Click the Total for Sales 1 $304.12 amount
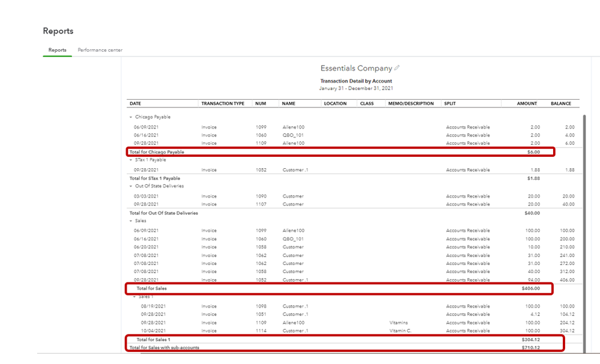The height and width of the screenshot is (364, 600). point(531,339)
